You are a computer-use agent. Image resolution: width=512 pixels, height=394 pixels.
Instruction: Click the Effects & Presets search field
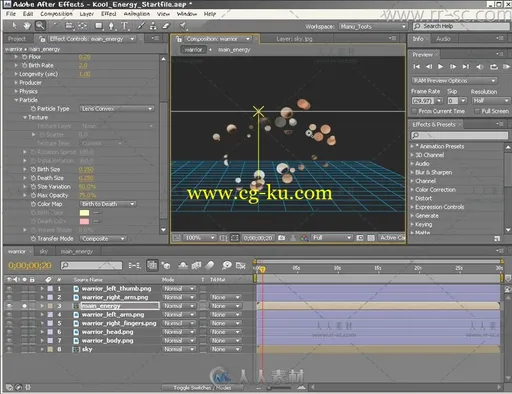click(459, 135)
